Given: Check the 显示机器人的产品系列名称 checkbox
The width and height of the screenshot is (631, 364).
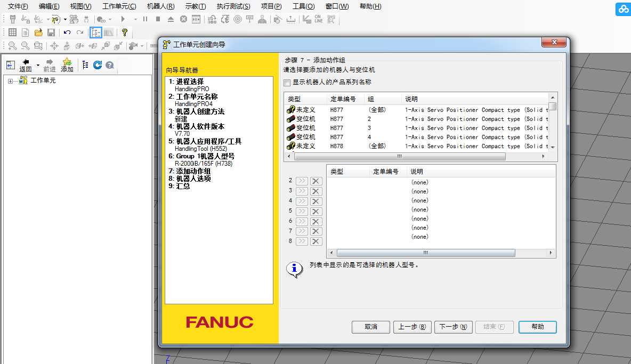Looking at the screenshot, I should click(x=287, y=83).
